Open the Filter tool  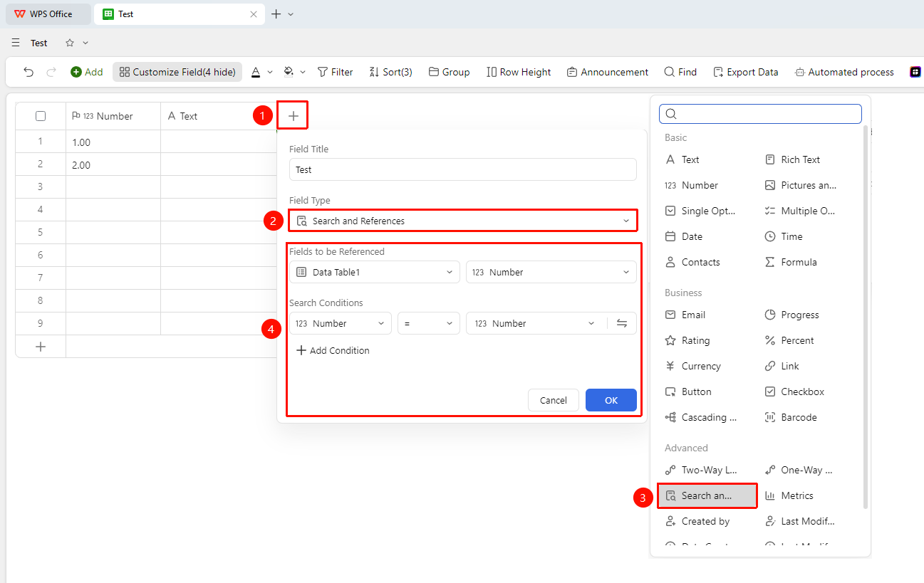[x=335, y=72]
